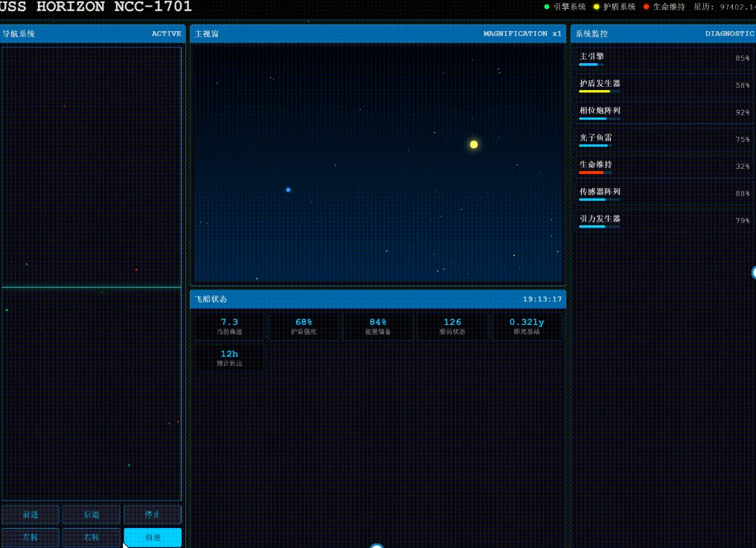Click the 系统监控 panel header title
The height and width of the screenshot is (548, 756).
[x=592, y=33]
